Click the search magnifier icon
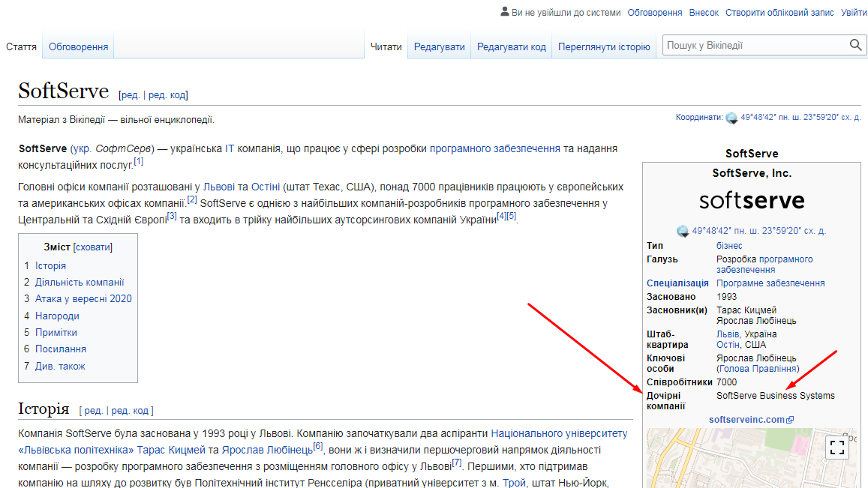This screenshot has height=488, width=868. [x=855, y=45]
